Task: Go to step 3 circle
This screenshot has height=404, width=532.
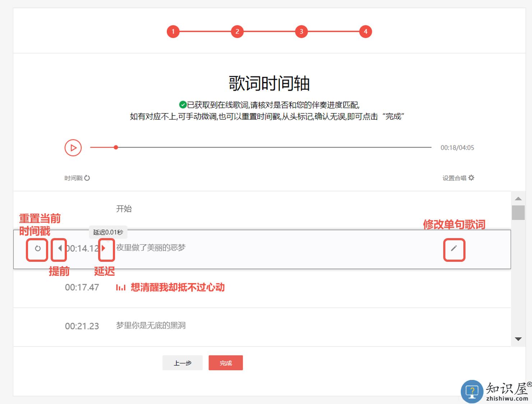Action: 301,32
